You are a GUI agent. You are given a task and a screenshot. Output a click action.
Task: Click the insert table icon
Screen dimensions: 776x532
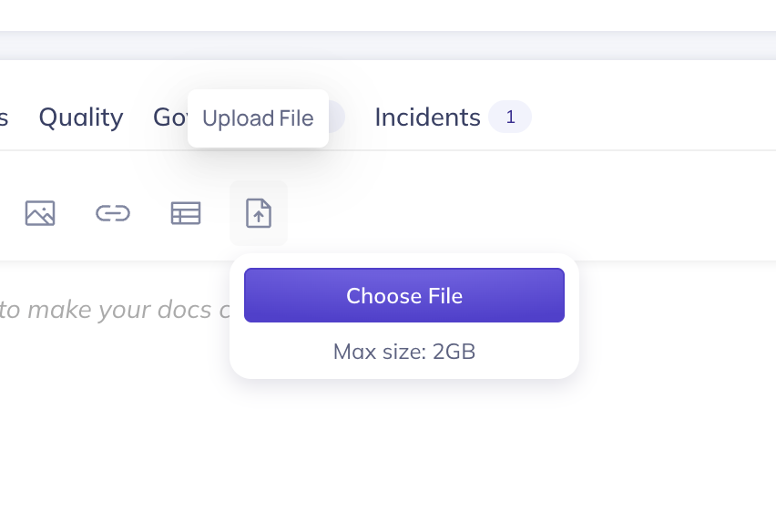[x=186, y=213]
